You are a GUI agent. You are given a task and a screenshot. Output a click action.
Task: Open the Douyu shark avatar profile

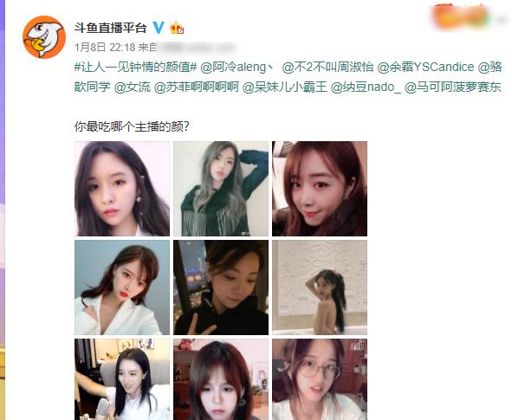point(44,37)
